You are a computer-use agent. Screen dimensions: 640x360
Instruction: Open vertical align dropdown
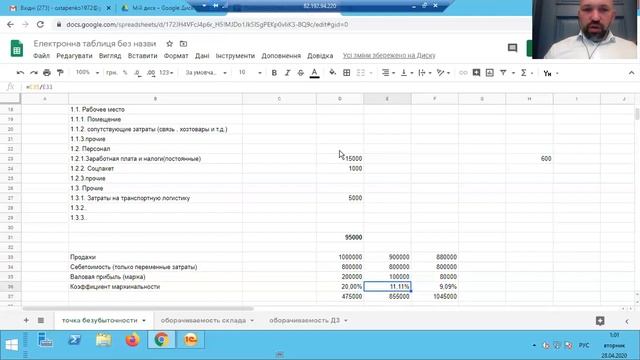[x=406, y=73]
